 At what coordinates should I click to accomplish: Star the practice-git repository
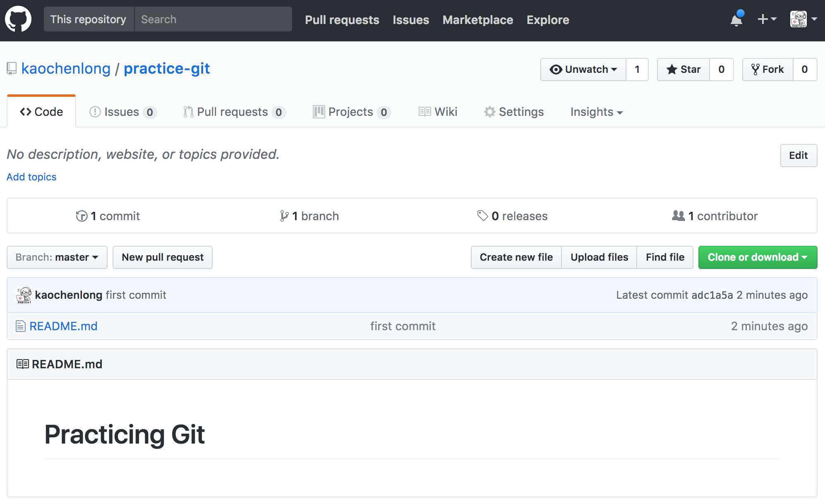pyautogui.click(x=683, y=70)
